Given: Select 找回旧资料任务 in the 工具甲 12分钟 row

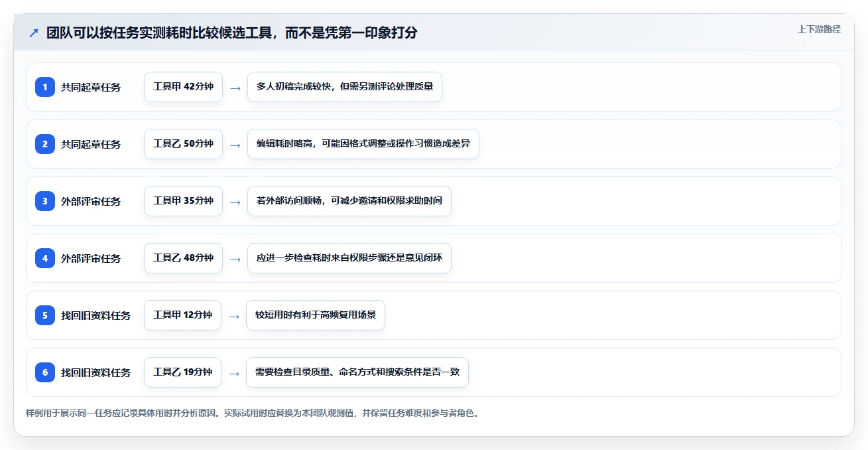Looking at the screenshot, I should (95, 315).
